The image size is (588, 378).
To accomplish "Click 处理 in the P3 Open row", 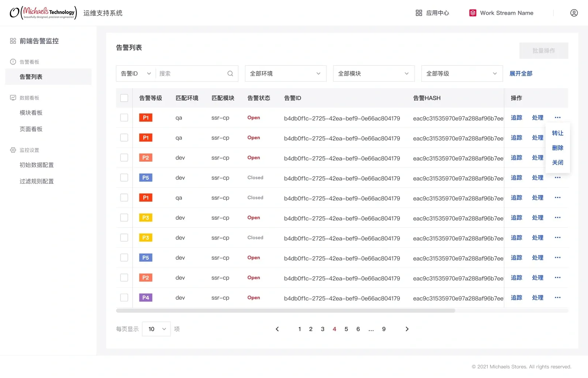I will click(x=538, y=217).
